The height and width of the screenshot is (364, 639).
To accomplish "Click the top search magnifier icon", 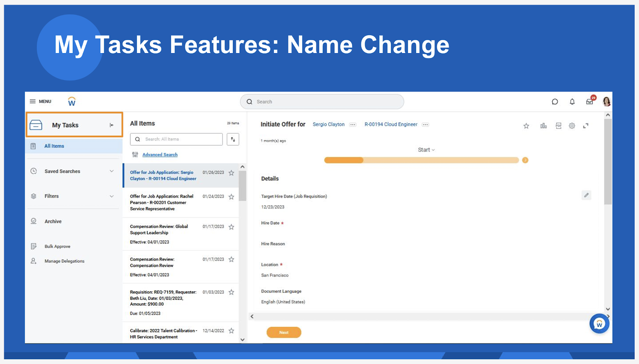I will (250, 102).
